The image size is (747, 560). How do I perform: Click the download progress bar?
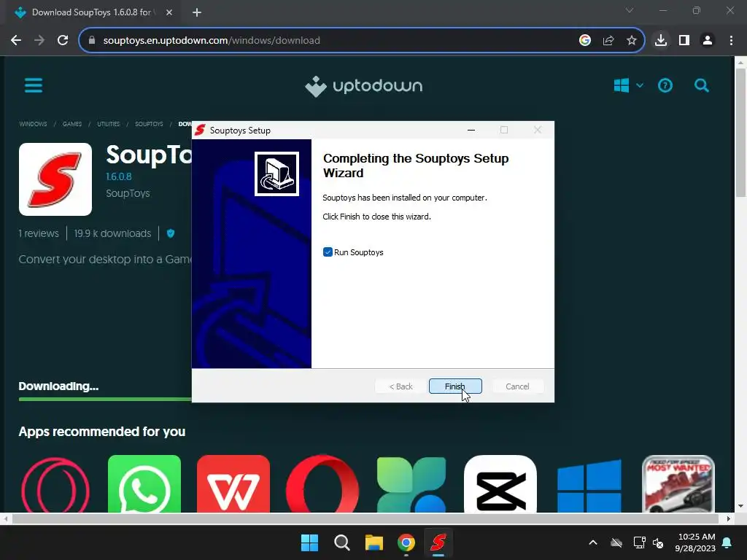(x=105, y=399)
